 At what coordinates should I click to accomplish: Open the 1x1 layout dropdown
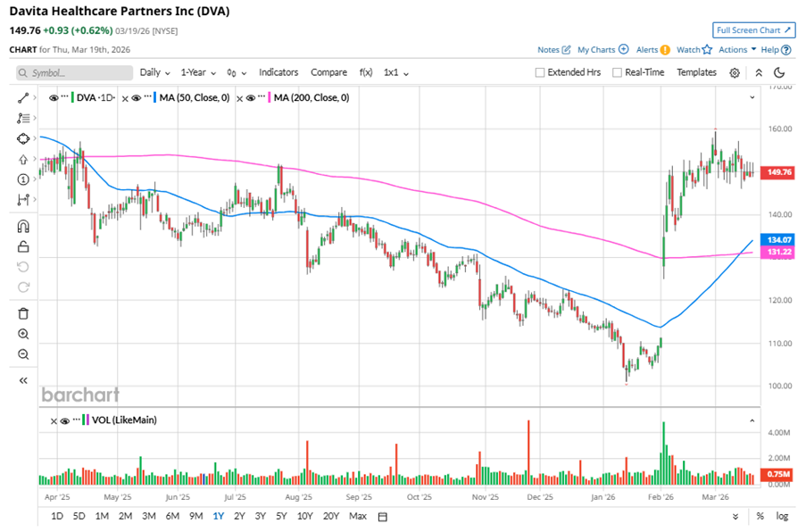(395, 72)
